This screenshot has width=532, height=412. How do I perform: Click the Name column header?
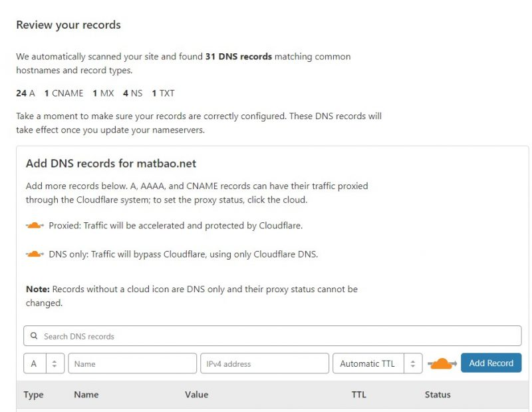click(x=86, y=395)
